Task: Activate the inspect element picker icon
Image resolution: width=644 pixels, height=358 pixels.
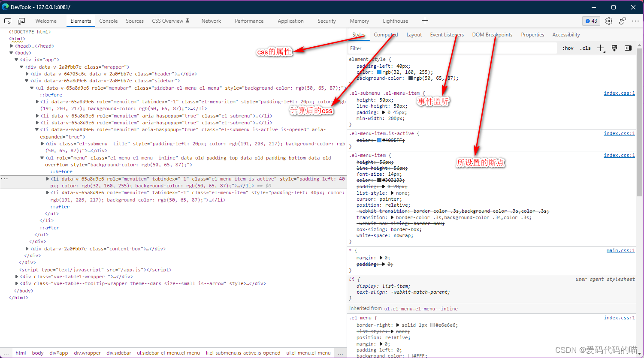Action: coord(8,21)
